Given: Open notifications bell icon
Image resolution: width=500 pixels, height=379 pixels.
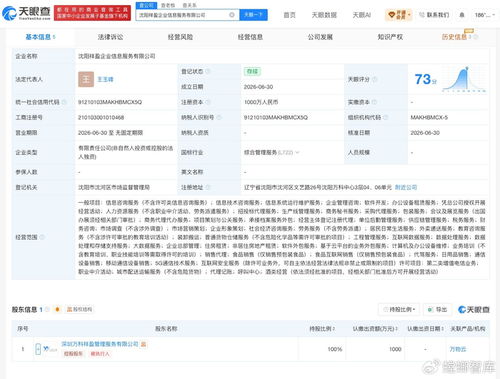Looking at the screenshot, I should pos(462,15).
